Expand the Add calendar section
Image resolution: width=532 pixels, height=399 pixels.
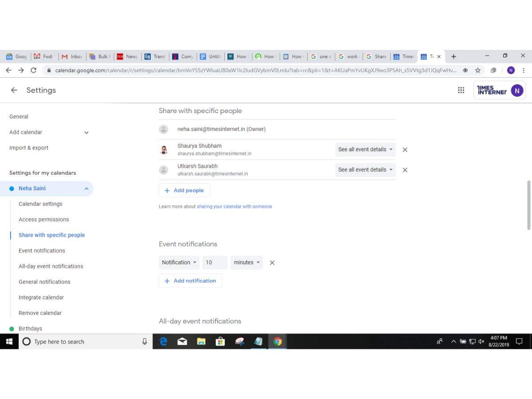[86, 132]
